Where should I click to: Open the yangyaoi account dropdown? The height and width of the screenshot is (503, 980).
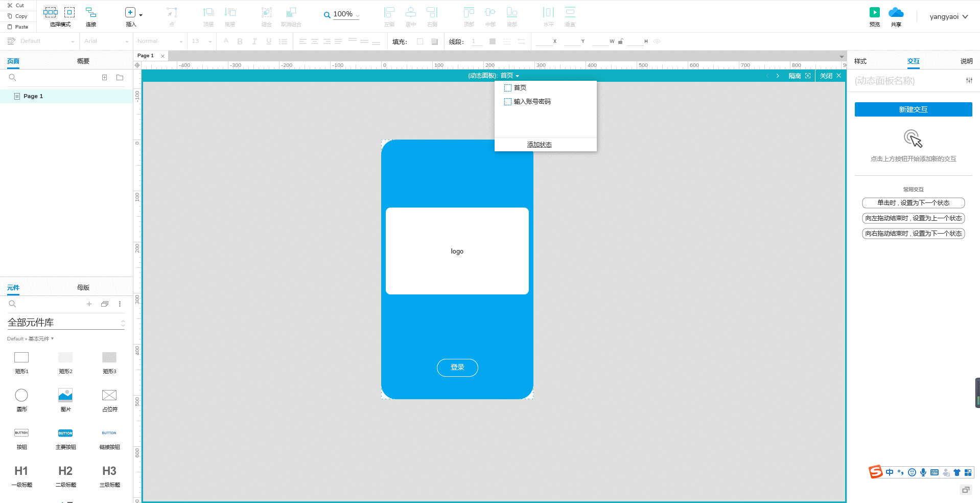[949, 16]
